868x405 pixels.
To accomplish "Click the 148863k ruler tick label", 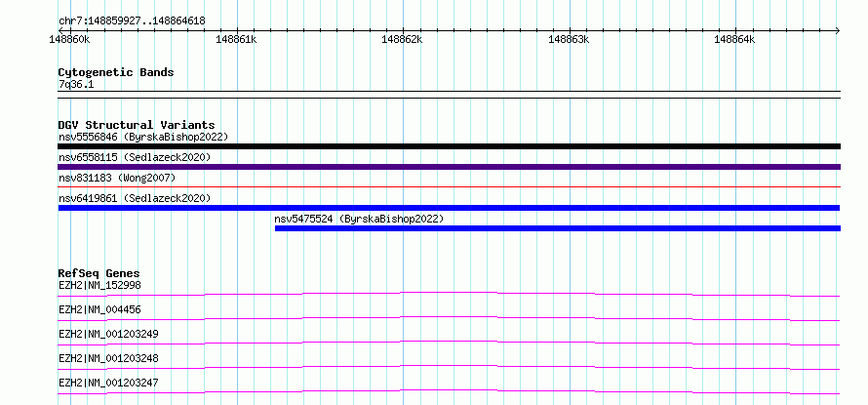I will (x=569, y=39).
